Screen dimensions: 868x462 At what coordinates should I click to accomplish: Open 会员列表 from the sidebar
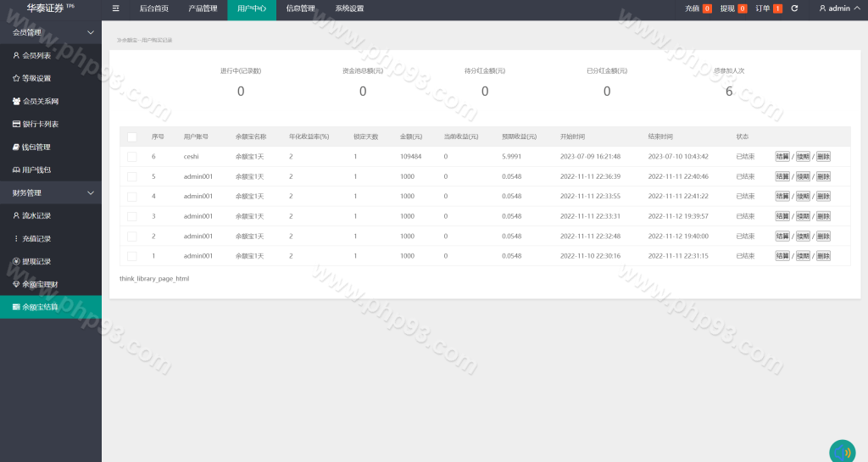tap(36, 55)
